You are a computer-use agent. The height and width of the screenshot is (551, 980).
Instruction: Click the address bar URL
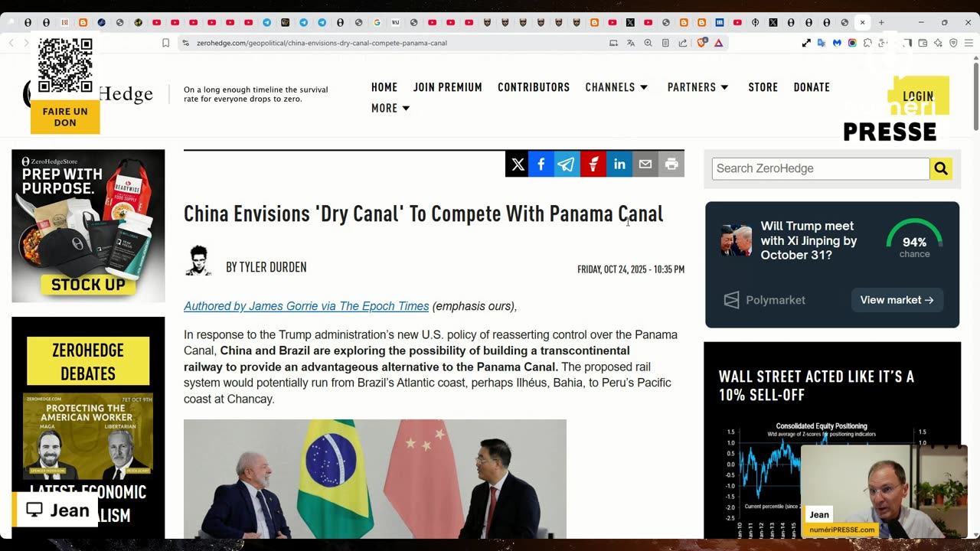pyautogui.click(x=322, y=43)
